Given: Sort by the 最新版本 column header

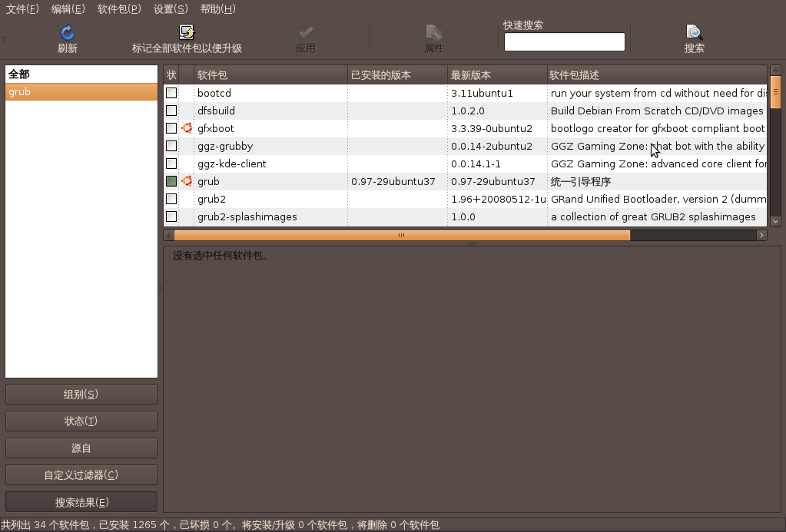Looking at the screenshot, I should tap(497, 75).
